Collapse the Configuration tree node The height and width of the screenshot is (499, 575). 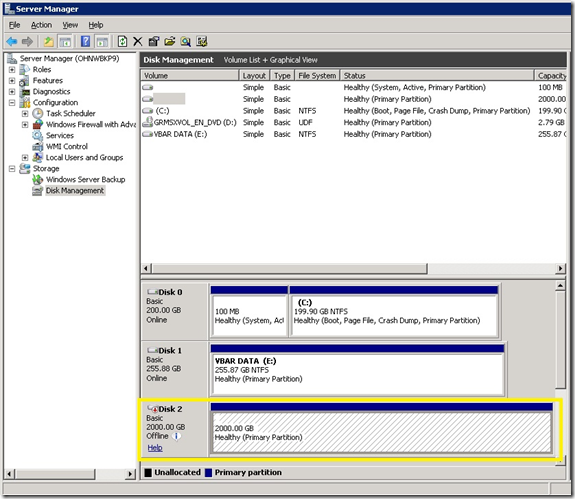tap(12, 103)
